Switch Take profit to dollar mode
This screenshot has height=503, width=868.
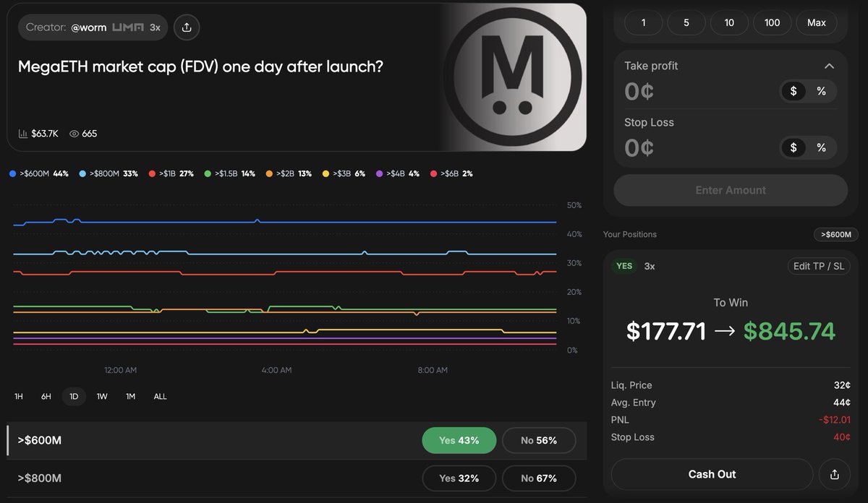[793, 91]
